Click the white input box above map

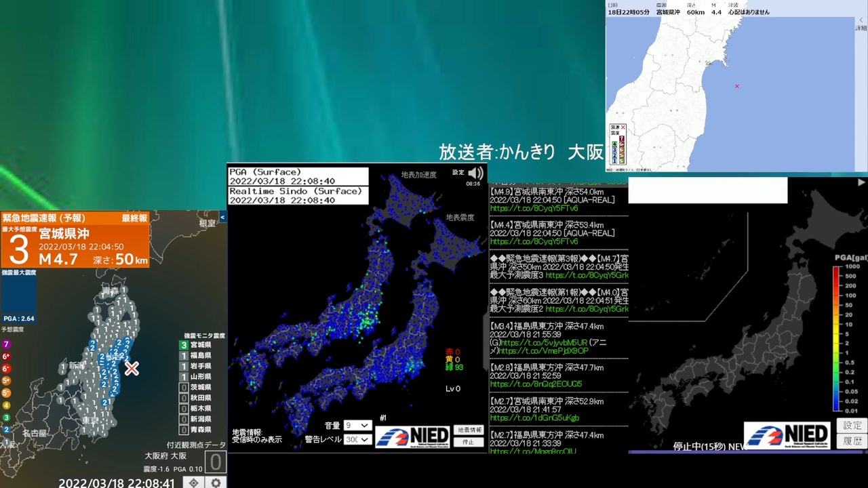click(708, 190)
